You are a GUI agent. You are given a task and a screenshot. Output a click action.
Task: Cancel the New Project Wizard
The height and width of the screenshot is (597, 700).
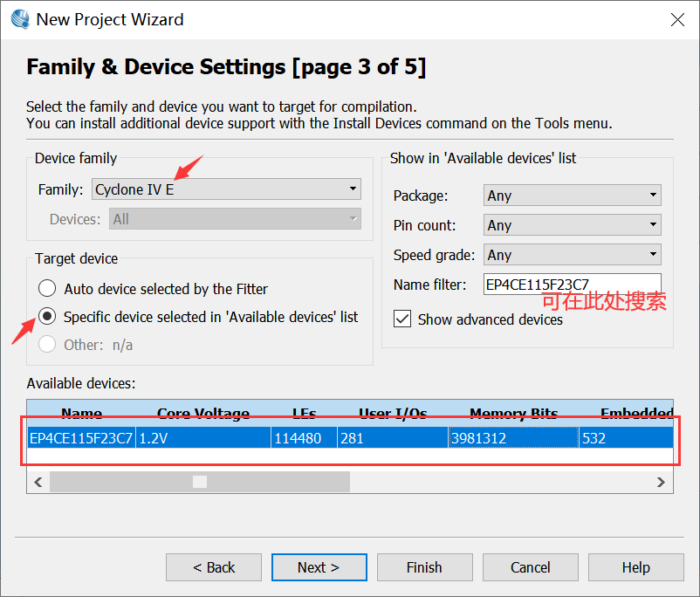[531, 567]
